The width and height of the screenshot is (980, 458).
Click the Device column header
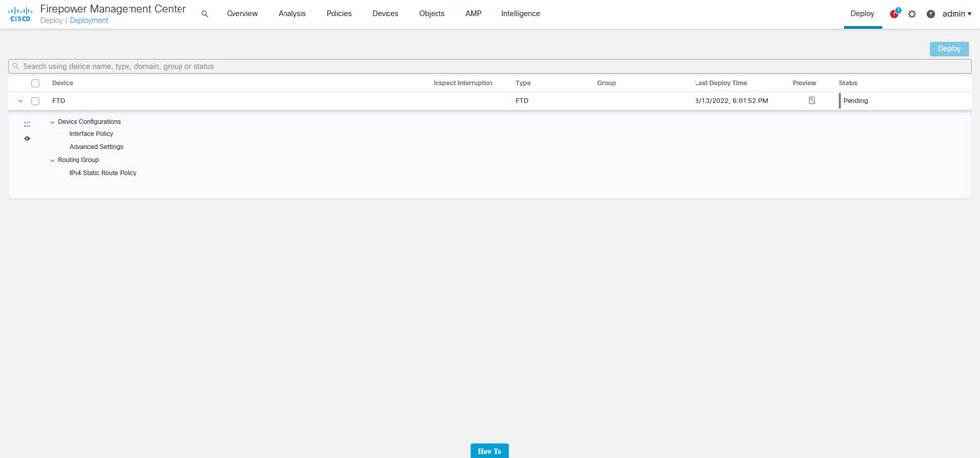(x=63, y=83)
